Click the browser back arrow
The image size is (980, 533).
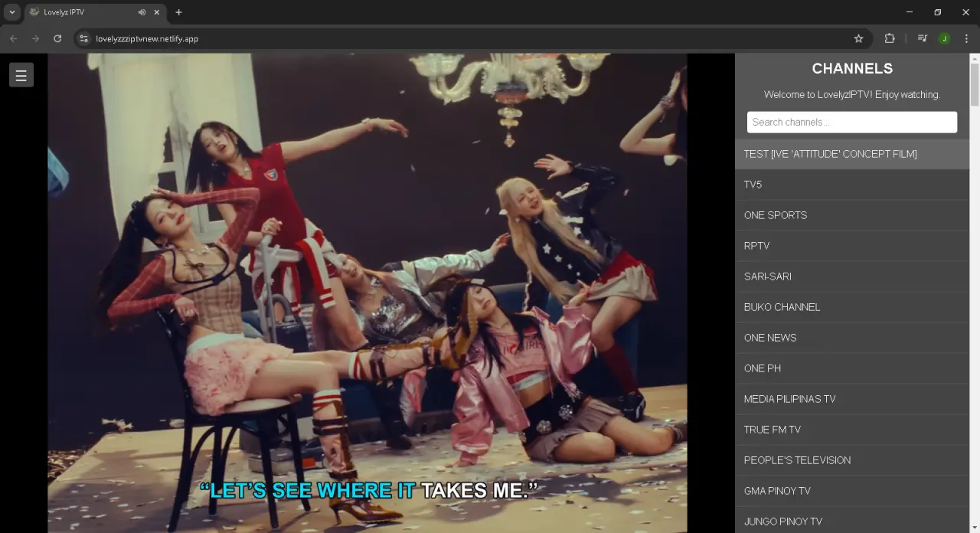coord(13,38)
